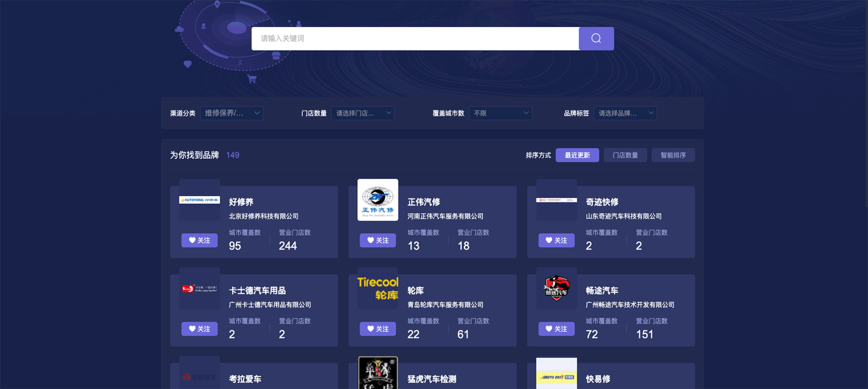
Task: Open the 畅途汽车 logo icon
Action: 557,288
